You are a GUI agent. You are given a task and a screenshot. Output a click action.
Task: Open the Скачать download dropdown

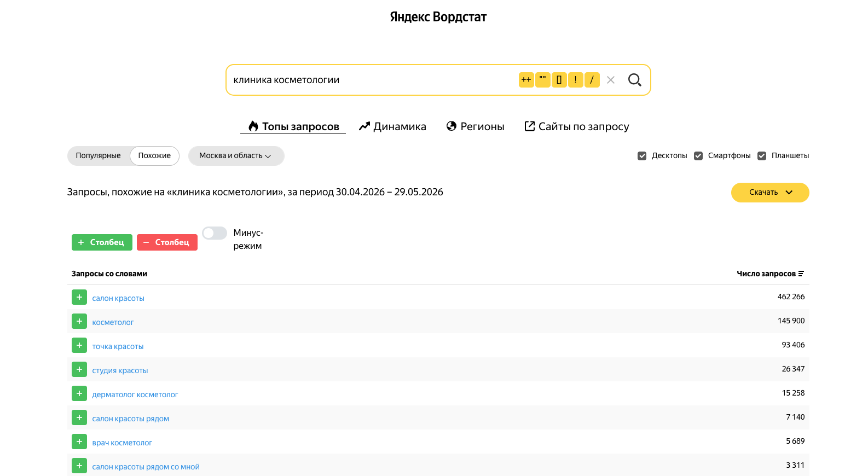click(x=770, y=193)
